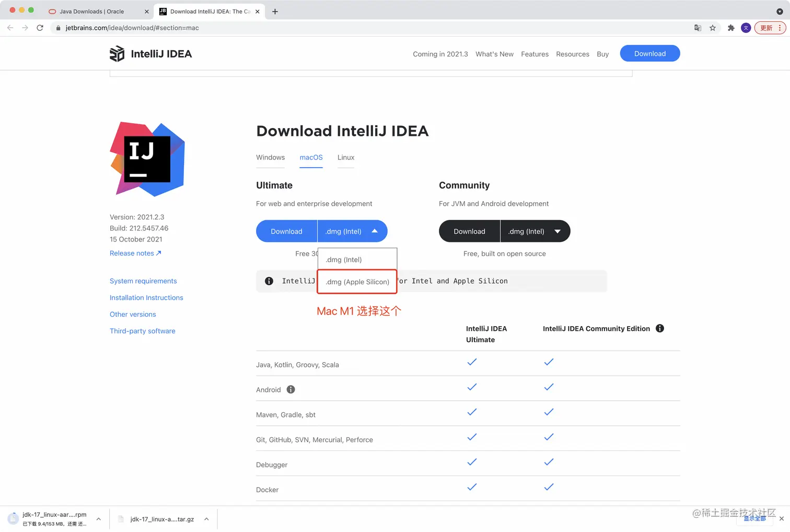Image resolution: width=790 pixels, height=532 pixels.
Task: Click the Show All downloads button
Action: coord(754,518)
